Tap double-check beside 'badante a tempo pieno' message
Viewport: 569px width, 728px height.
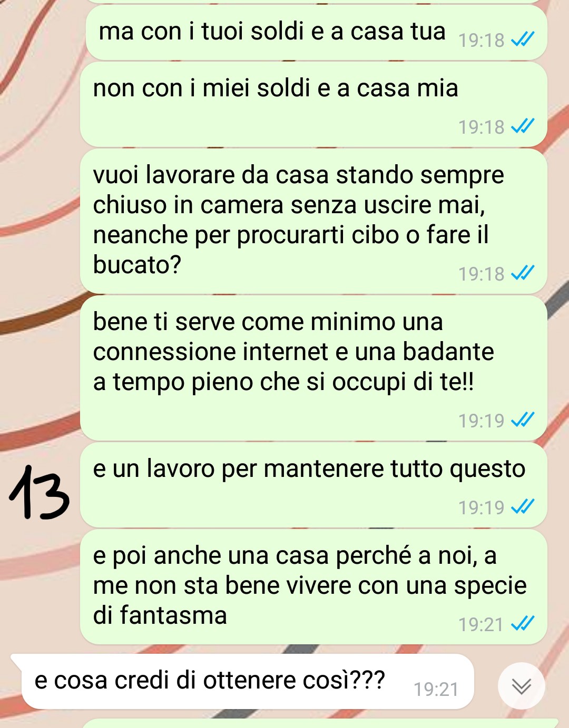tap(523, 420)
